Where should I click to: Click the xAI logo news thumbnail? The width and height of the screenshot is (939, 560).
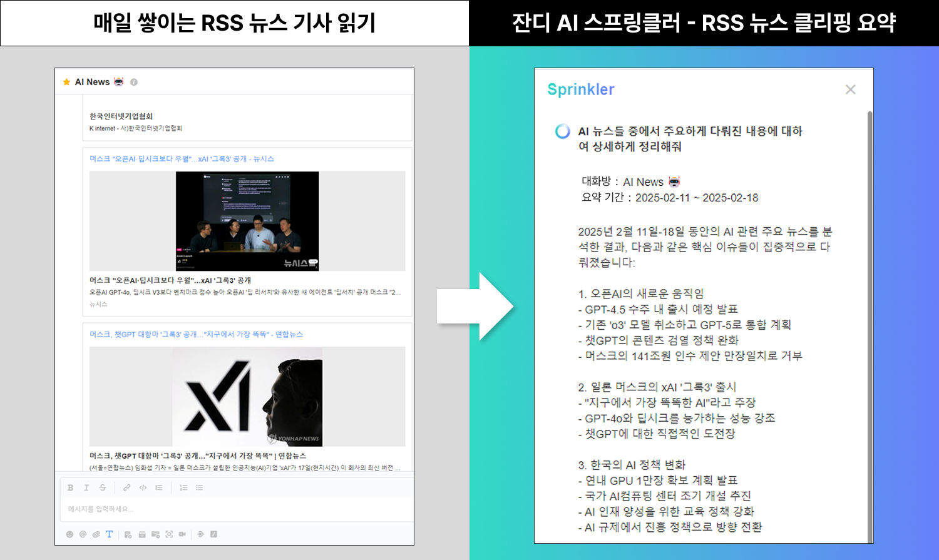pyautogui.click(x=247, y=397)
